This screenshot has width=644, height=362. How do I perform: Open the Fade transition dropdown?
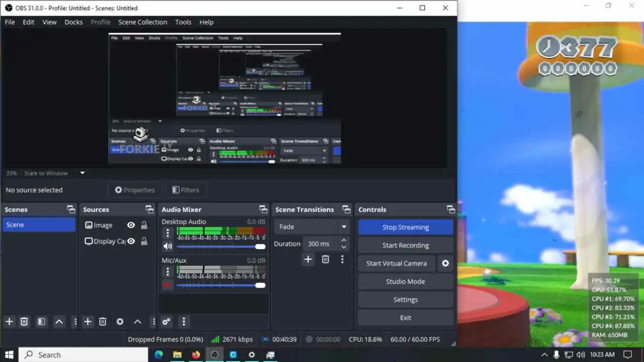point(312,227)
